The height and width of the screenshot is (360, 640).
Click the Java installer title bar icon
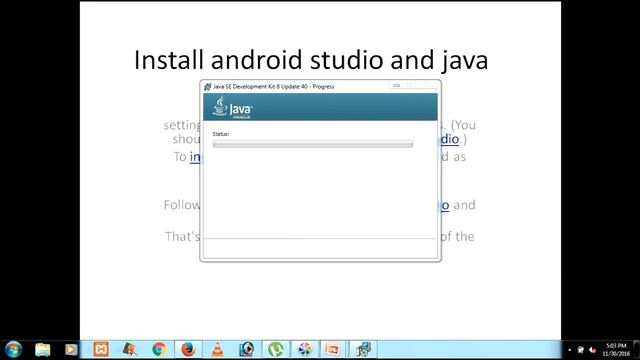coord(207,87)
